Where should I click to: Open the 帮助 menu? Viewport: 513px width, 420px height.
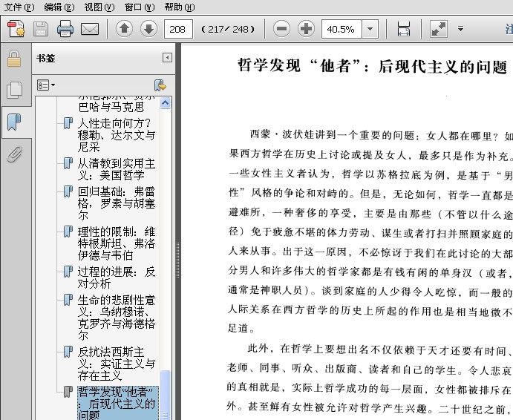pos(180,7)
